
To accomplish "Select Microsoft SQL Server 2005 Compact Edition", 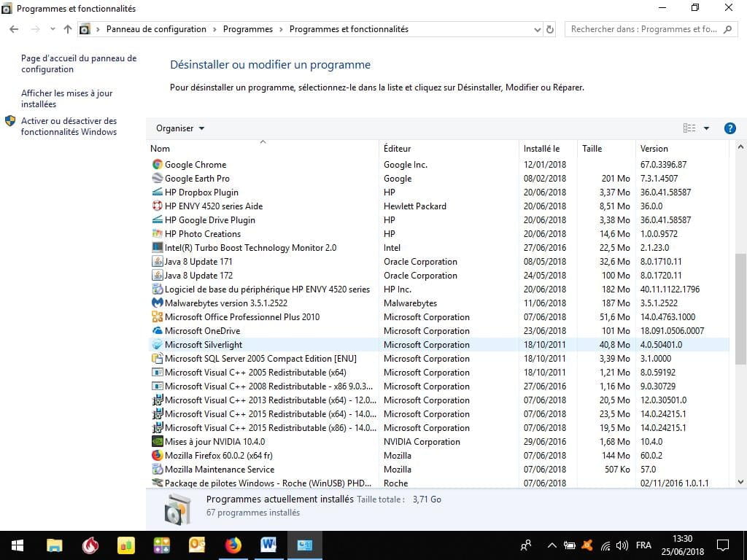I will (x=438, y=358).
